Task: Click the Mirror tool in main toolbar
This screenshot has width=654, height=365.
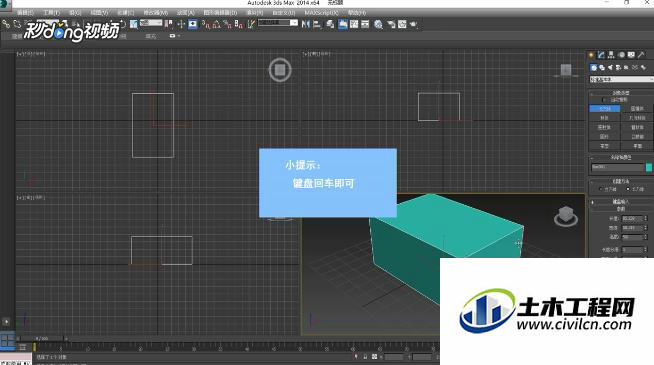Action: coord(306,24)
